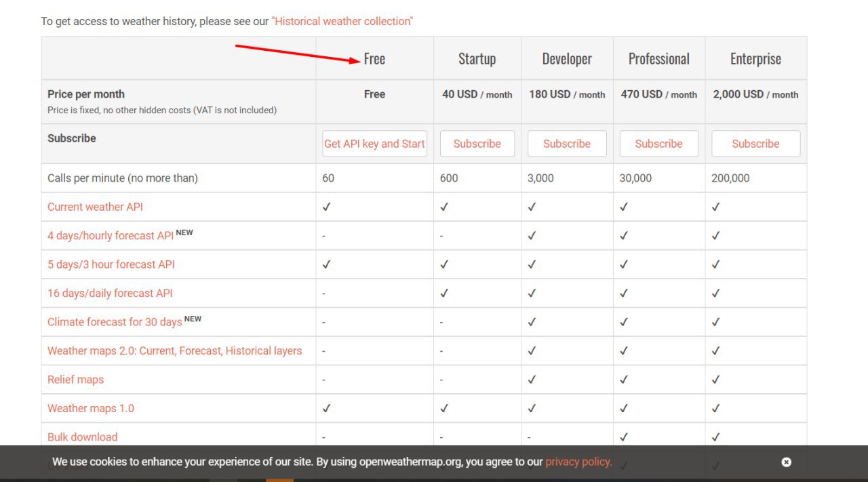Click the 30,000 calls per minute value
Viewport: 868px width, 482px height.
(635, 178)
